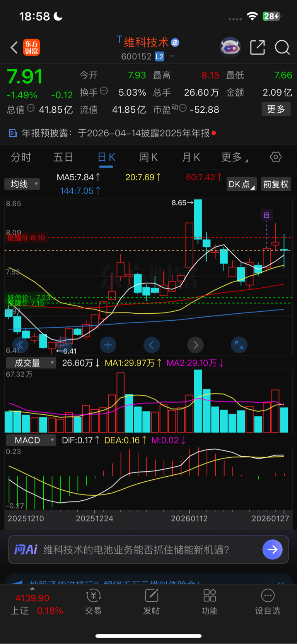
Task: Tap the info icon next to 换手
Action: click(x=104, y=91)
